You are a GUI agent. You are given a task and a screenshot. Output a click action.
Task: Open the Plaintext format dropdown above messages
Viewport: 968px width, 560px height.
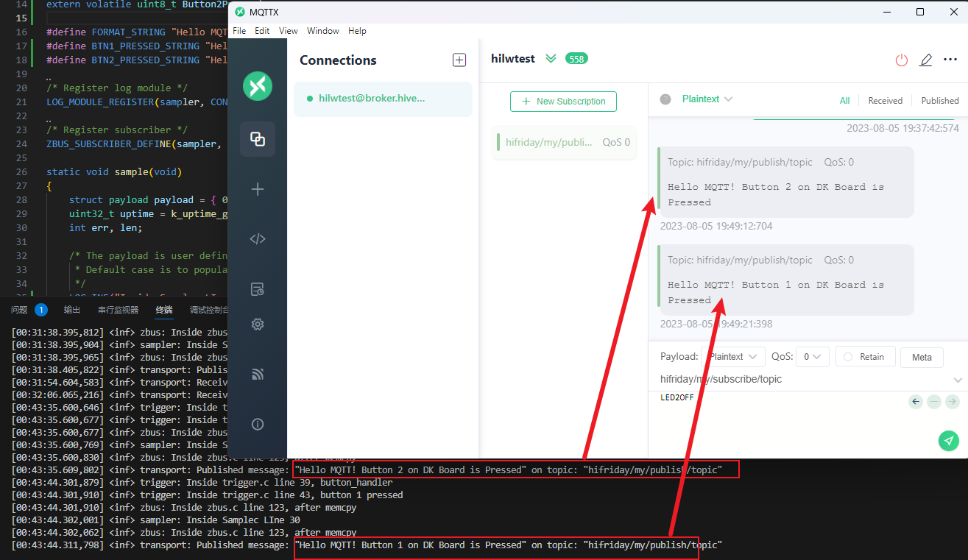coord(707,99)
